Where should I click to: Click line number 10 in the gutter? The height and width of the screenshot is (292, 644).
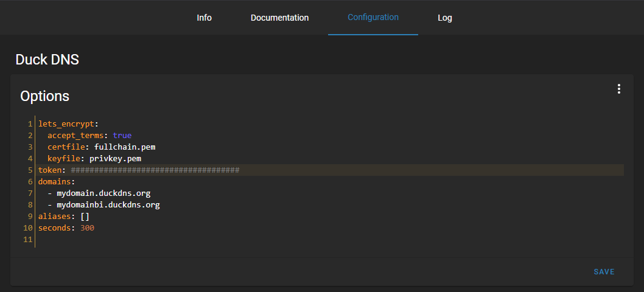(28, 228)
